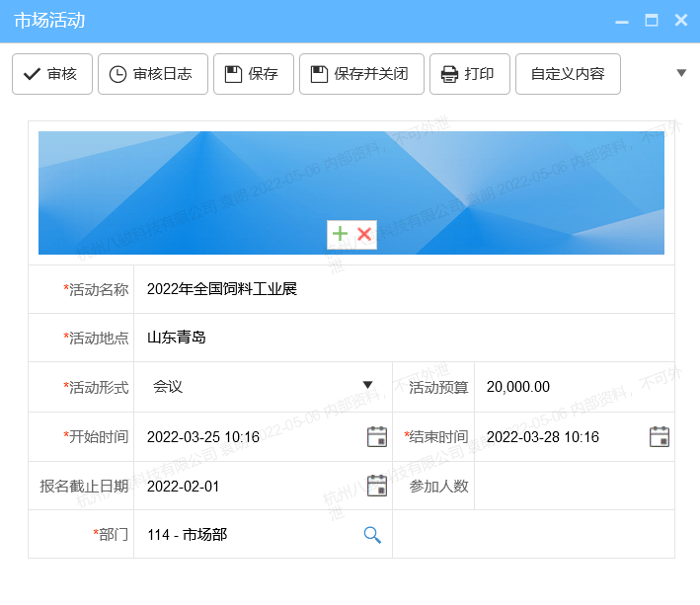Screen dimensions: 700x605
Task: Maximize the market activity window
Action: coord(651,20)
